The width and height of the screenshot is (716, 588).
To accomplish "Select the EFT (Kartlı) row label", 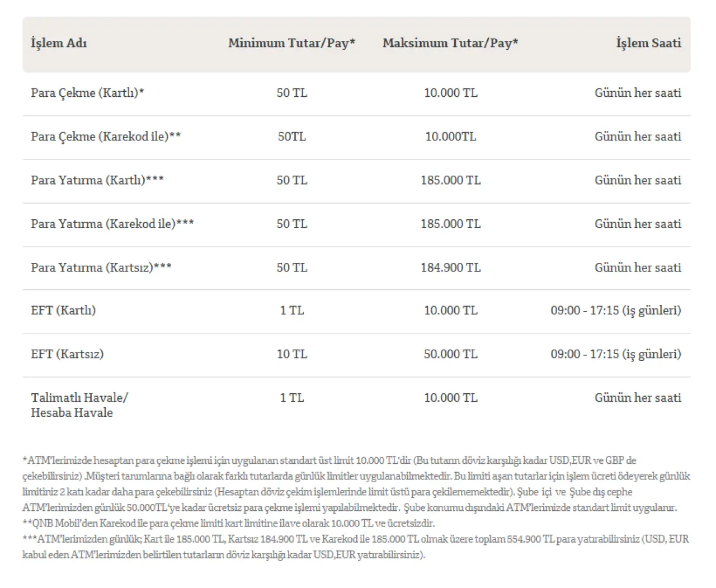I will [x=63, y=311].
